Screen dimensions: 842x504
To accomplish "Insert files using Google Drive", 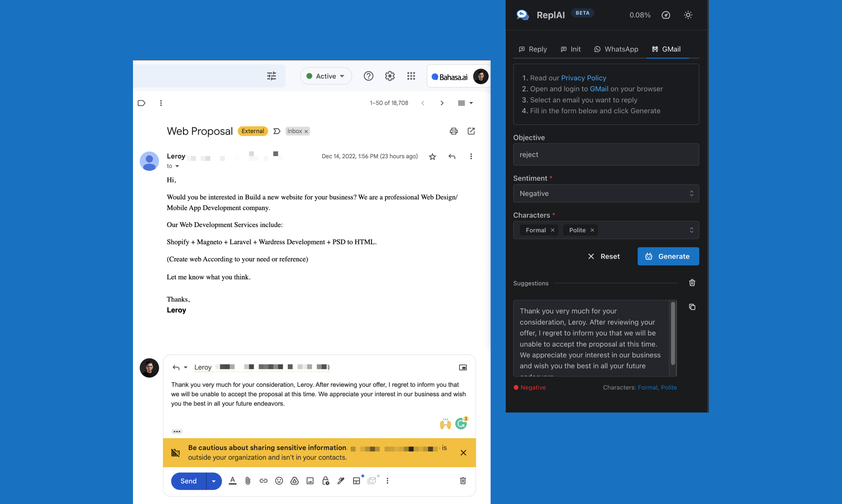I will (x=294, y=481).
